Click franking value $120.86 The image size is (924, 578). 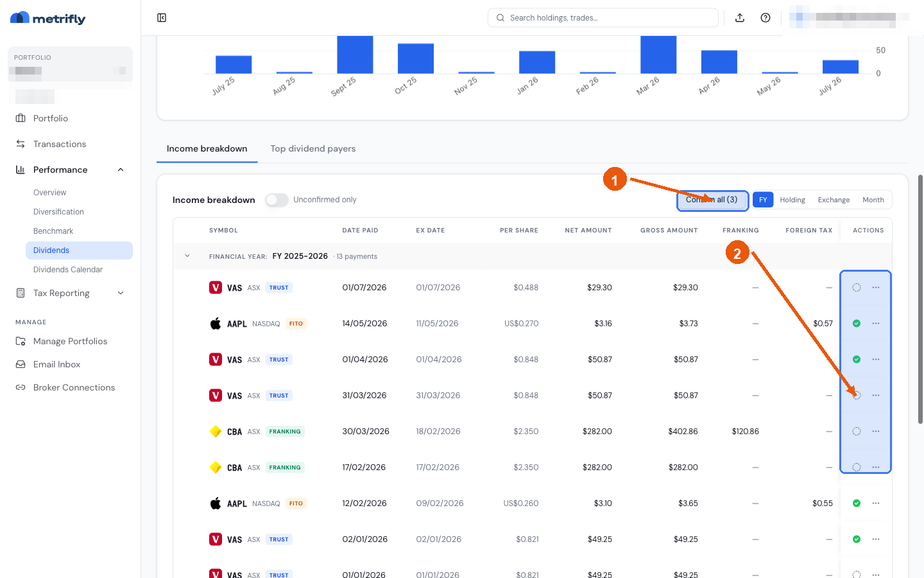(x=745, y=432)
